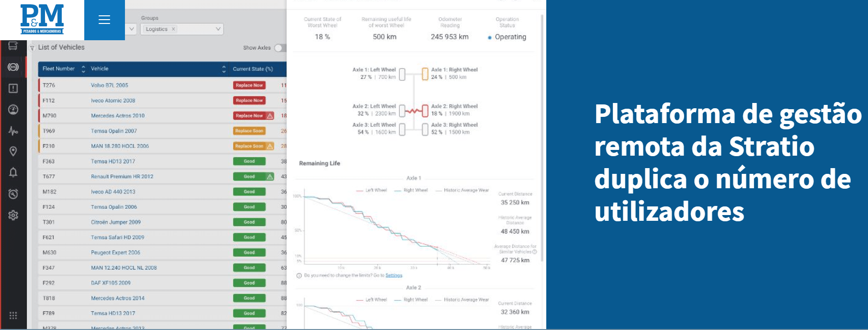Open the Temsa Opalin 2007 vehicle link
Screen dimensions: 868x330
point(114,131)
